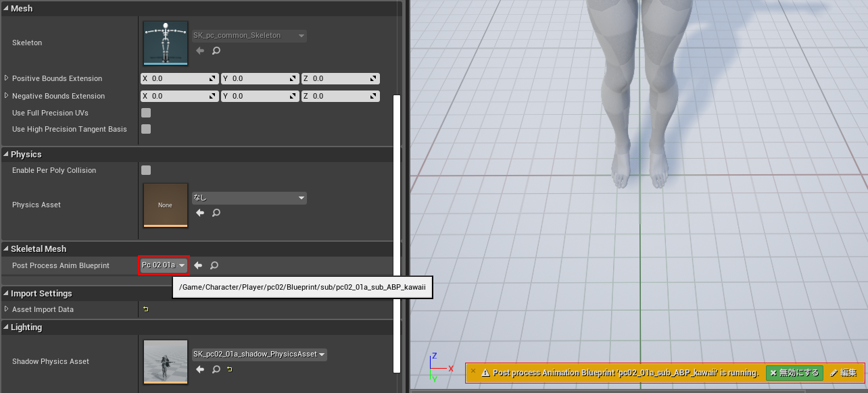The width and height of the screenshot is (868, 393).
Task: Click the 編集 edit button
Action: pos(843,373)
